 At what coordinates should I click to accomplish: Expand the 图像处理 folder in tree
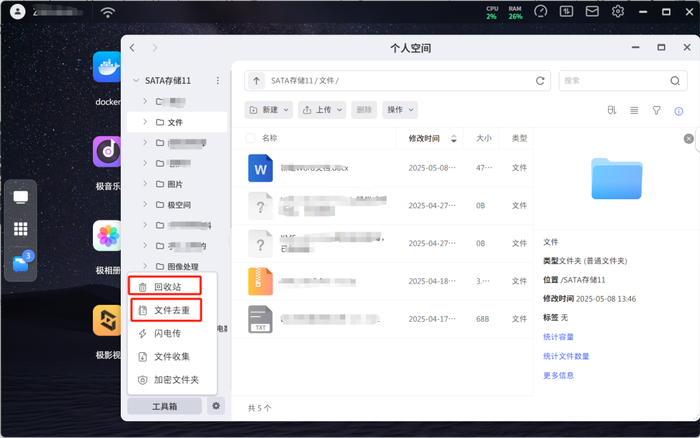(x=145, y=266)
